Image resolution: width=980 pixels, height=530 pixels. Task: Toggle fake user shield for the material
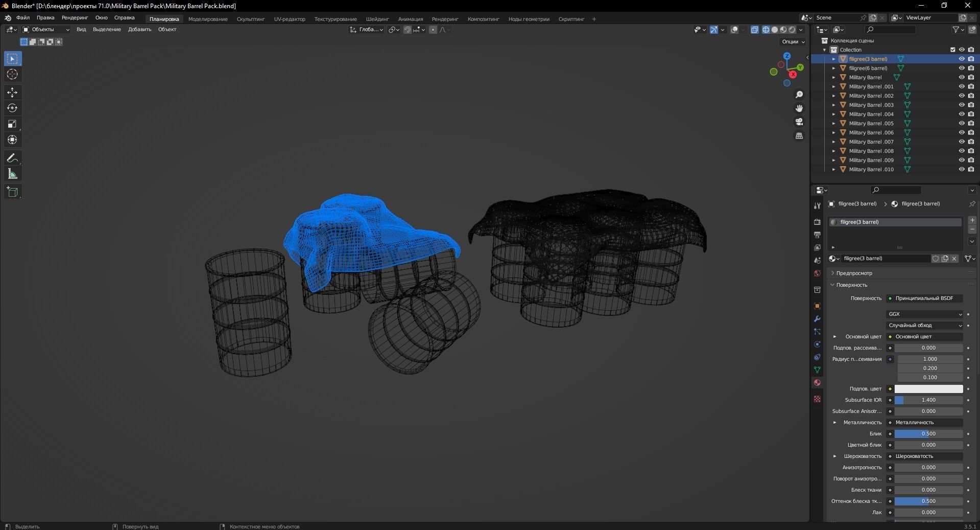coord(936,259)
